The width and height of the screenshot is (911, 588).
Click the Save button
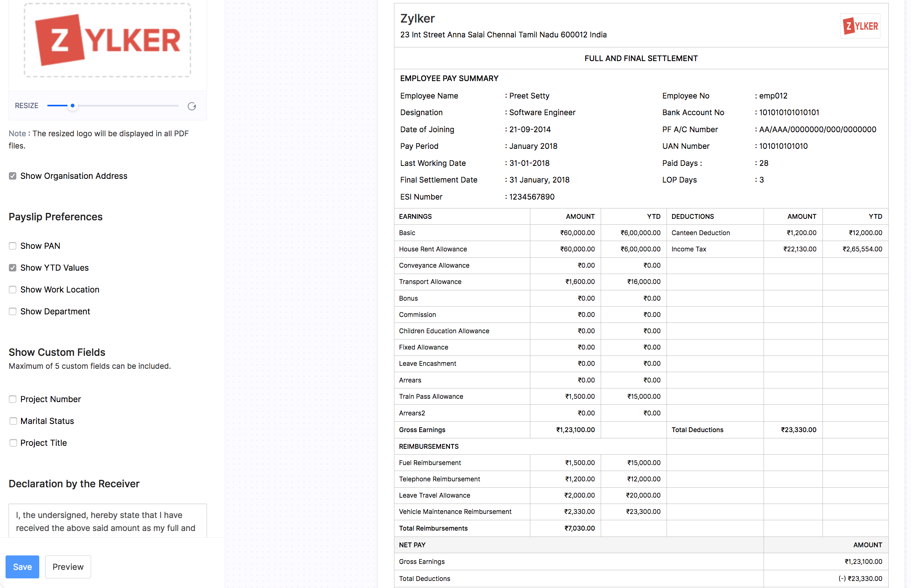coord(22,567)
